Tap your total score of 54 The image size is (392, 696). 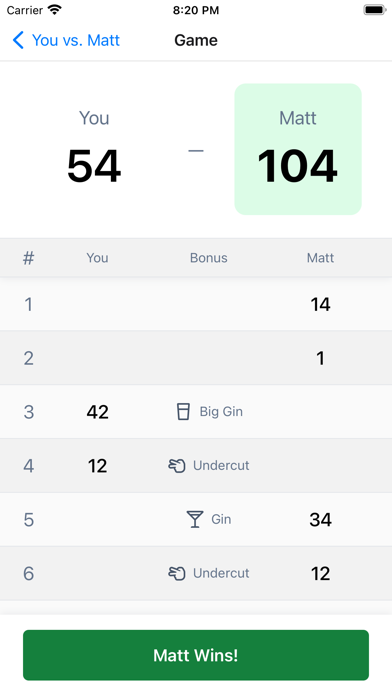coord(94,166)
